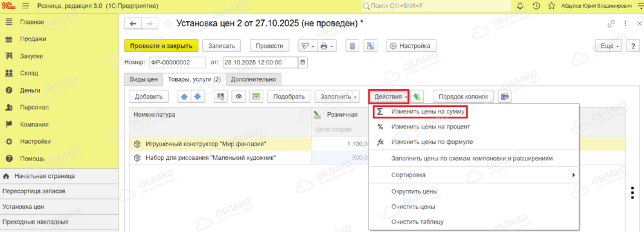Open the calendar date picker

click(x=303, y=63)
